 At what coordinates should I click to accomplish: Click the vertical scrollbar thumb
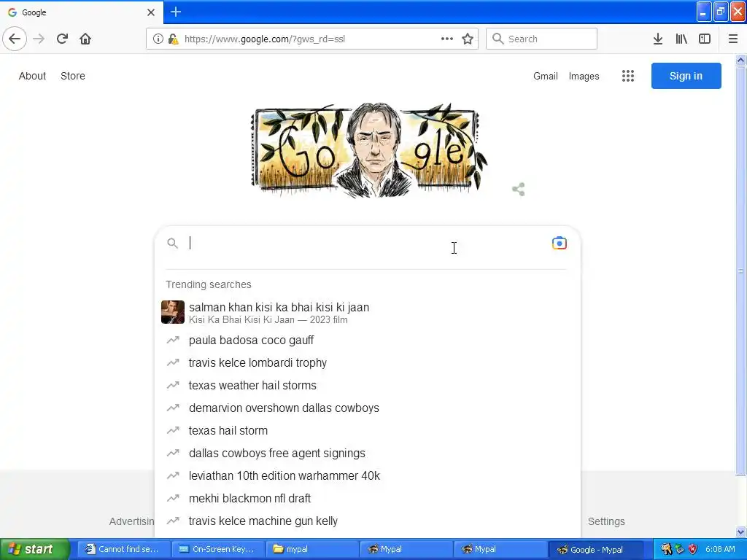click(x=741, y=271)
